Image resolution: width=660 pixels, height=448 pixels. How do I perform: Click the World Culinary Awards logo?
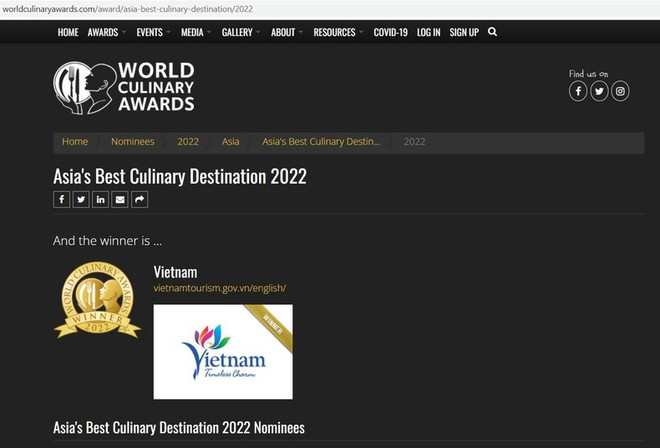[x=124, y=87]
